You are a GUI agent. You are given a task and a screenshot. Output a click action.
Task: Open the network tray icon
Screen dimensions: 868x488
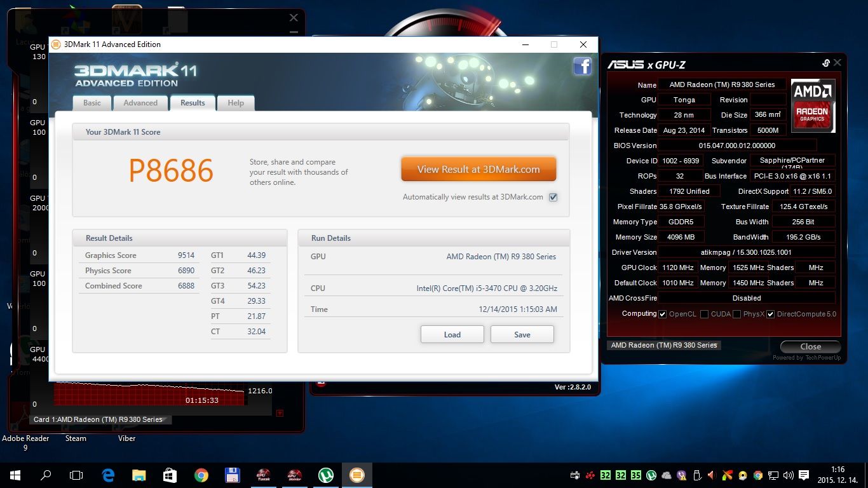773,475
